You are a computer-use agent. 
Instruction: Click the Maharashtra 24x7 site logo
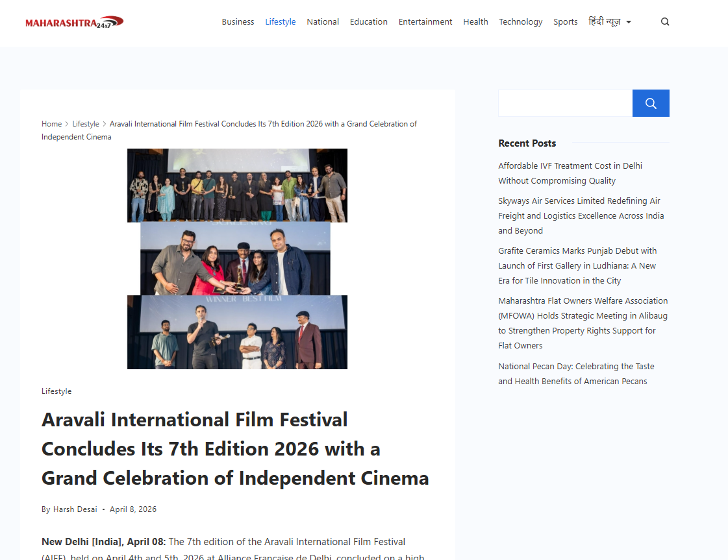[x=74, y=22]
